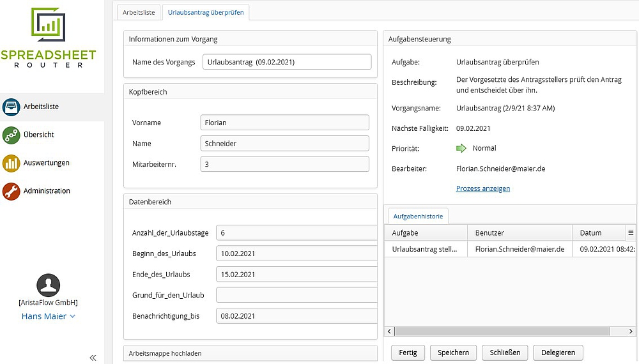This screenshot has height=364, width=639.
Task: Open Übersicht via its sidebar icon
Action: [x=11, y=135]
